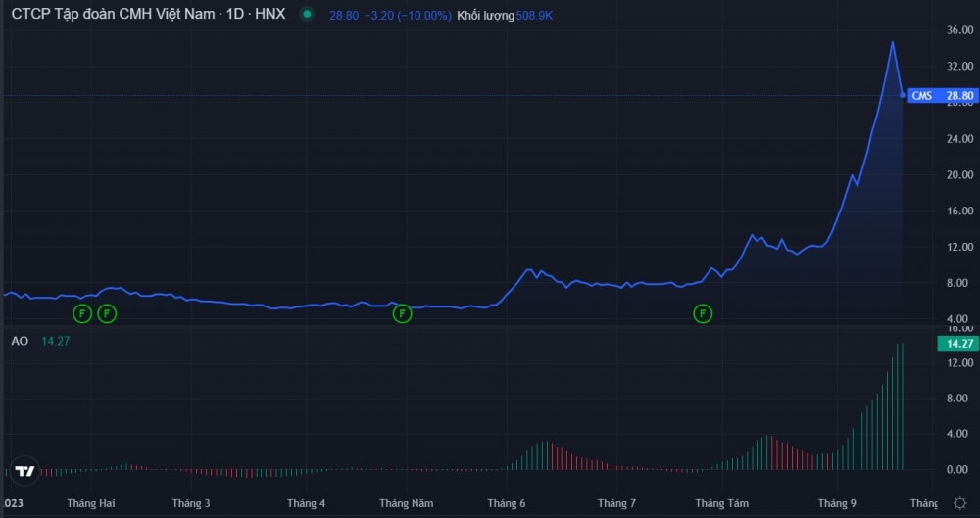Click the last price dot on the line
The image size is (980, 518).
tap(903, 95)
